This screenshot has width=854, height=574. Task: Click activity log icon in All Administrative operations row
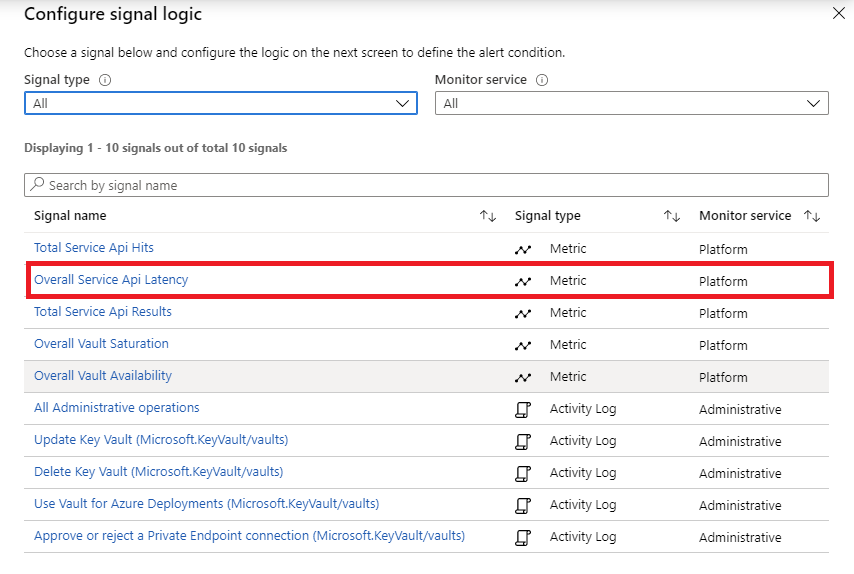[x=523, y=410]
